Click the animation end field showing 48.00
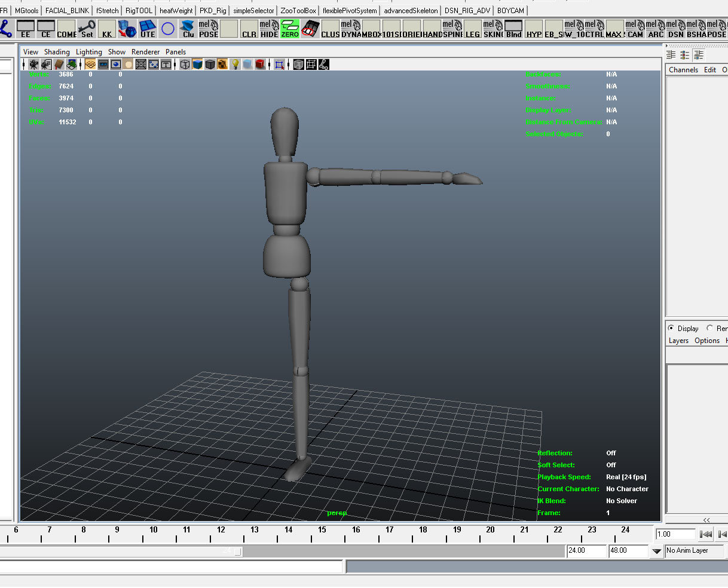 click(x=628, y=551)
